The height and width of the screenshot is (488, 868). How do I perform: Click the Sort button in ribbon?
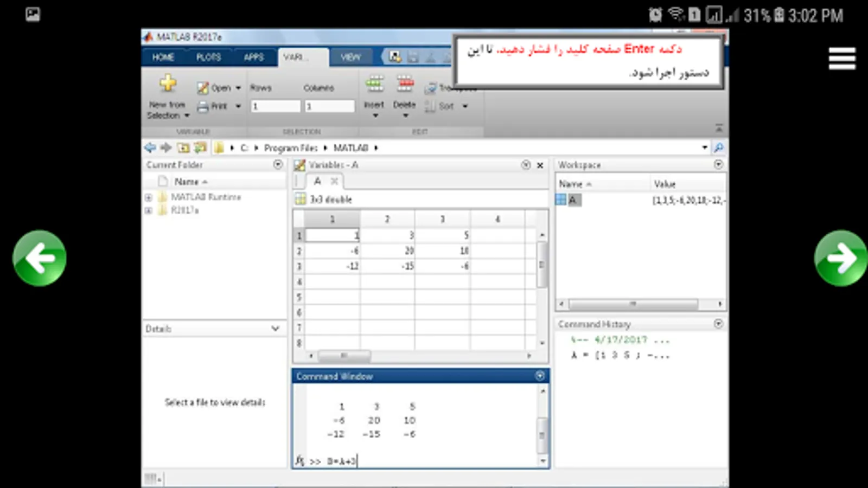click(439, 106)
